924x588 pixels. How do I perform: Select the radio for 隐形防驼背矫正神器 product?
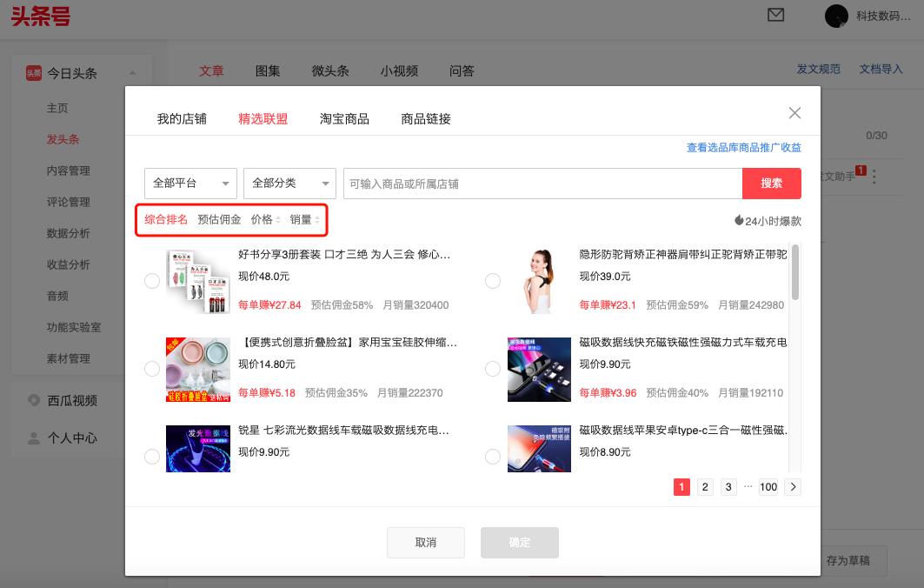[493, 281]
